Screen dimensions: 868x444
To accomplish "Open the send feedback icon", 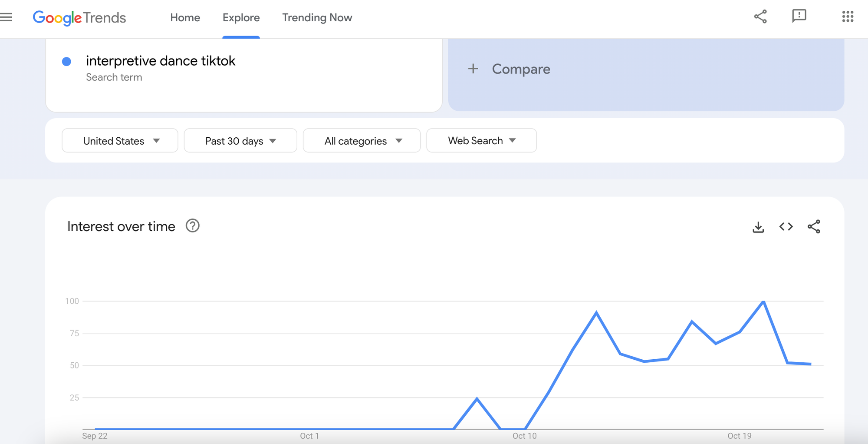I will click(x=799, y=17).
